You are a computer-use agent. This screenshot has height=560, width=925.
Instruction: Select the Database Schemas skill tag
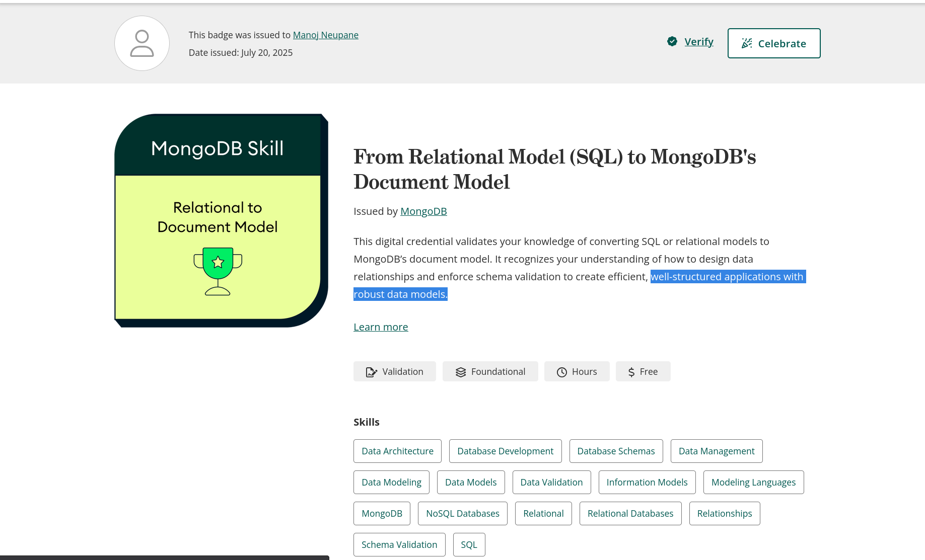click(x=616, y=451)
